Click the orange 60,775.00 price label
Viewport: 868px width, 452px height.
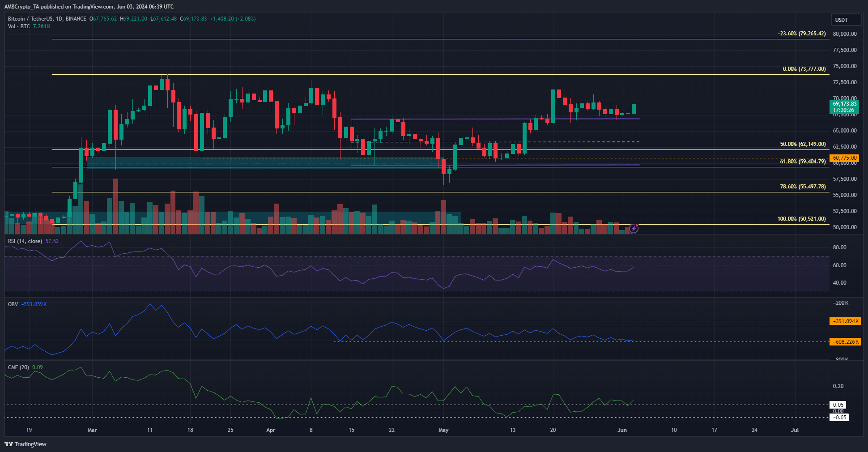point(844,158)
